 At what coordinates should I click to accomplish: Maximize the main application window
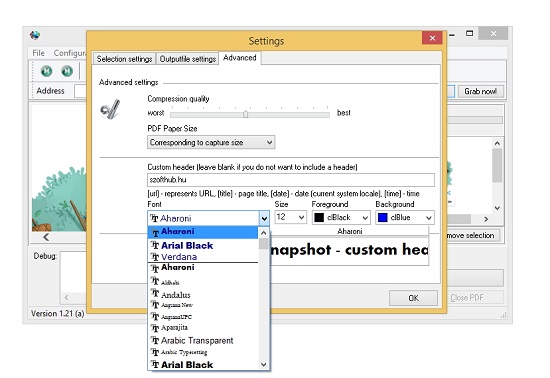pyautogui.click(x=469, y=34)
